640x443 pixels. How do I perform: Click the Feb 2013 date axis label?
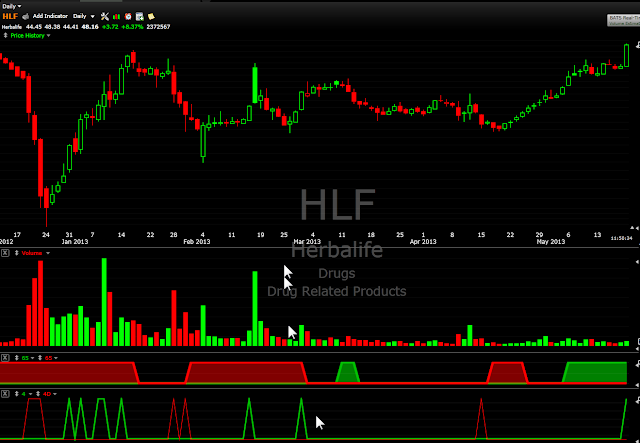[x=197, y=242]
